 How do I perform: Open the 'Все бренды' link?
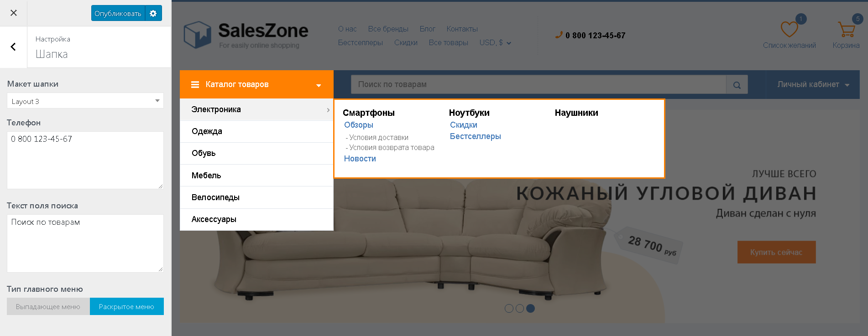388,29
